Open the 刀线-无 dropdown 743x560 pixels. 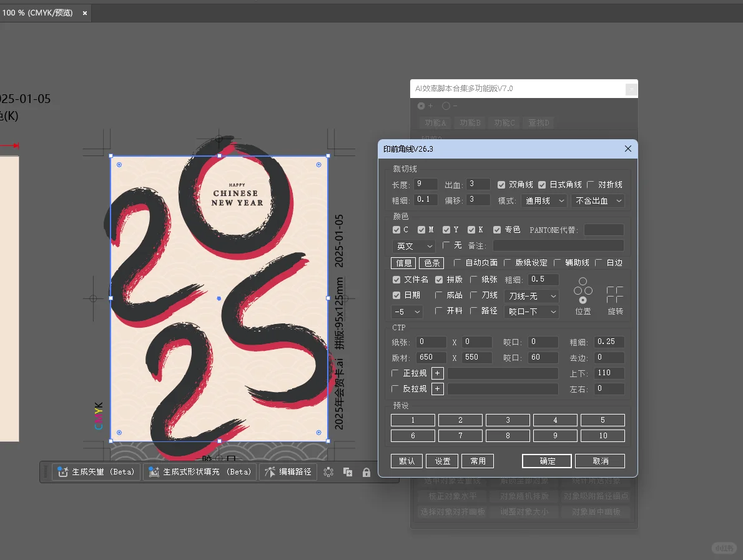[x=531, y=295]
